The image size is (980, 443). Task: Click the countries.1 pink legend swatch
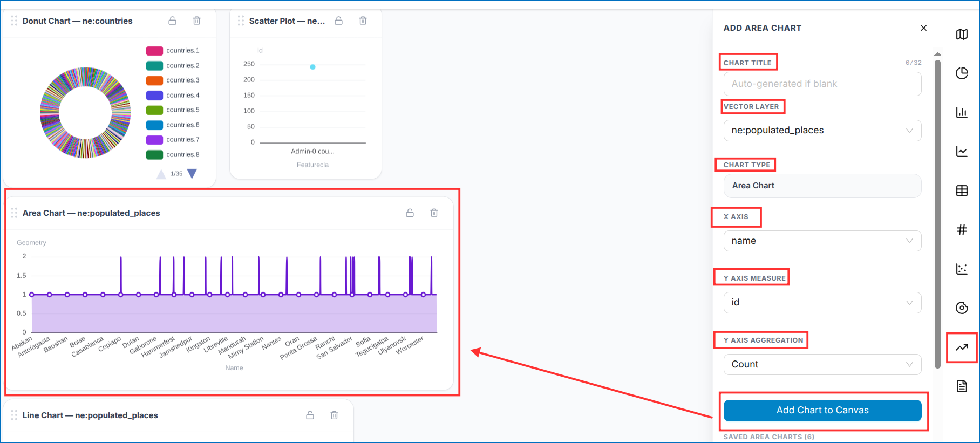pos(155,51)
